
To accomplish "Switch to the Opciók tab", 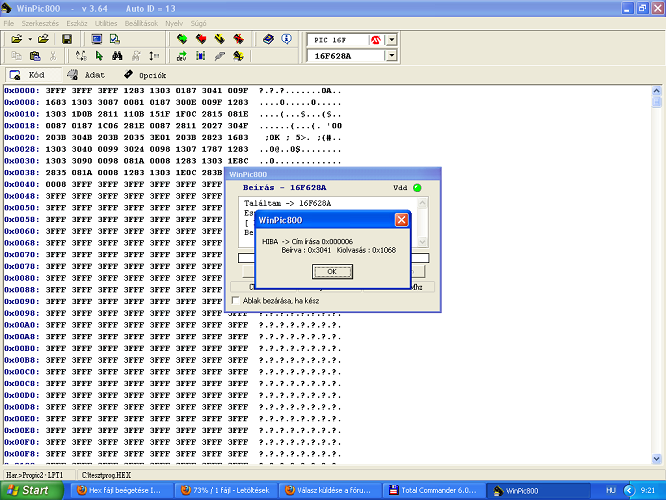I will coord(145,75).
